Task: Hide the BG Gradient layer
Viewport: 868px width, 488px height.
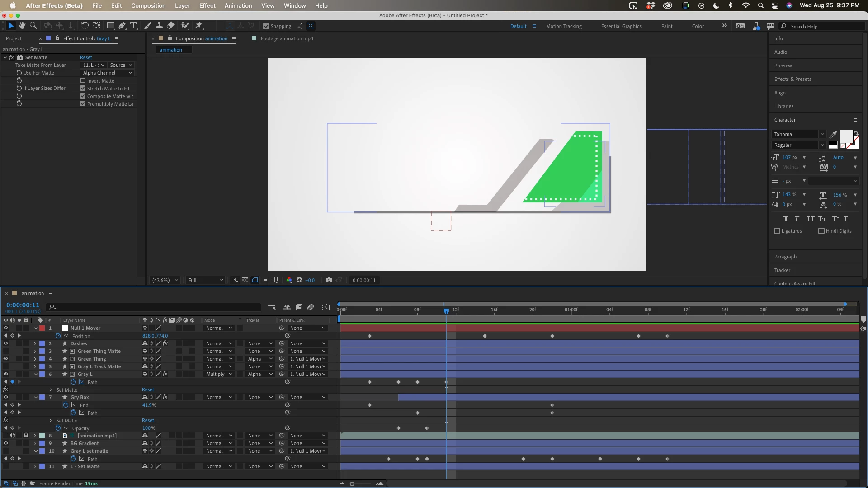Action: click(x=5, y=443)
